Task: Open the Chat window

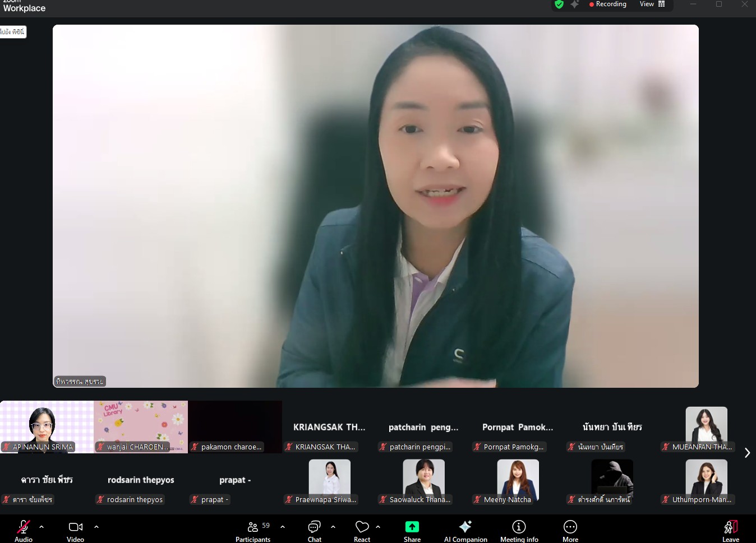Action: (x=314, y=530)
